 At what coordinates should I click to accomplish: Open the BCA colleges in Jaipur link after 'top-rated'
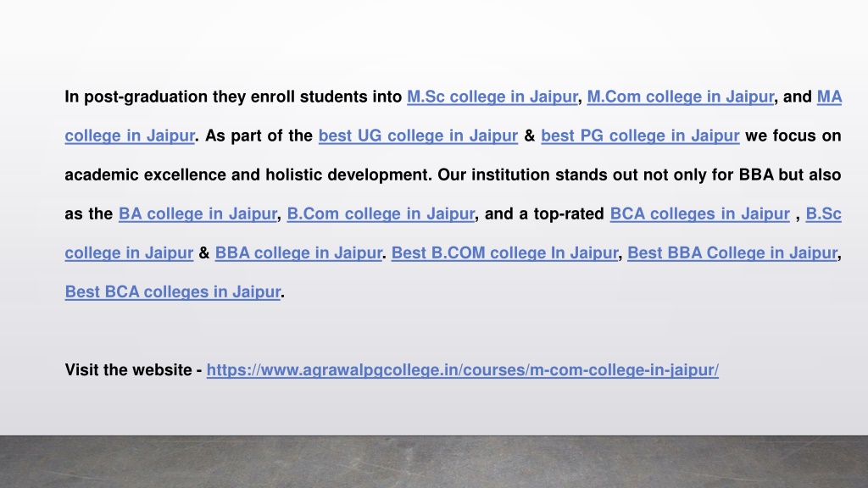699,213
